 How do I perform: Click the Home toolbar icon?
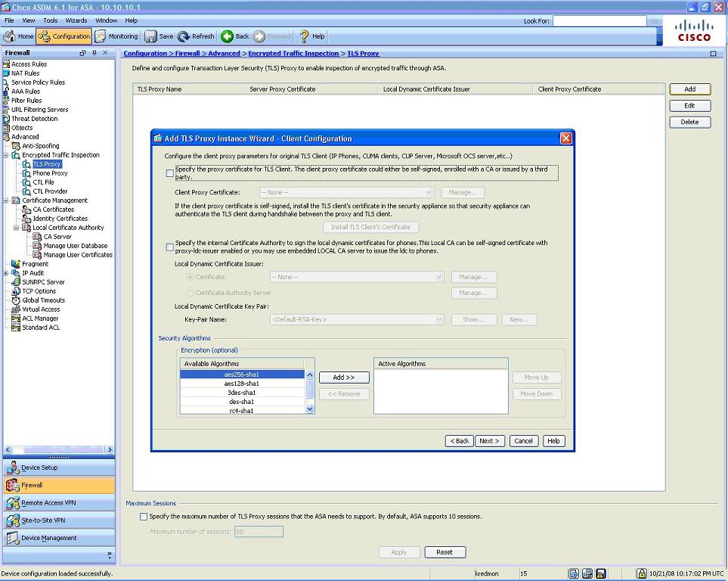[9, 36]
